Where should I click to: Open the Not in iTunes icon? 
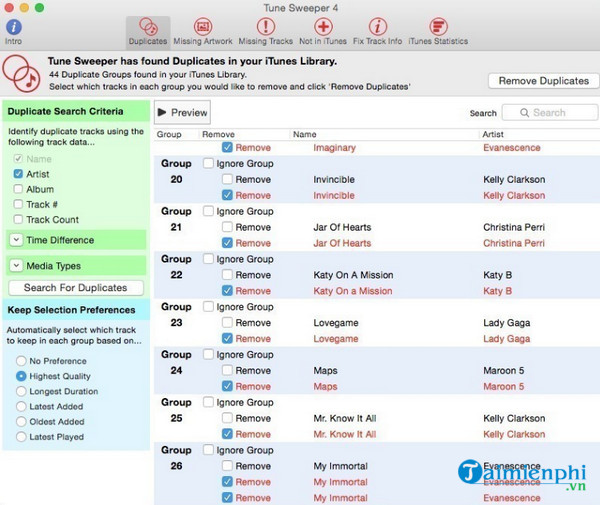pyautogui.click(x=323, y=26)
